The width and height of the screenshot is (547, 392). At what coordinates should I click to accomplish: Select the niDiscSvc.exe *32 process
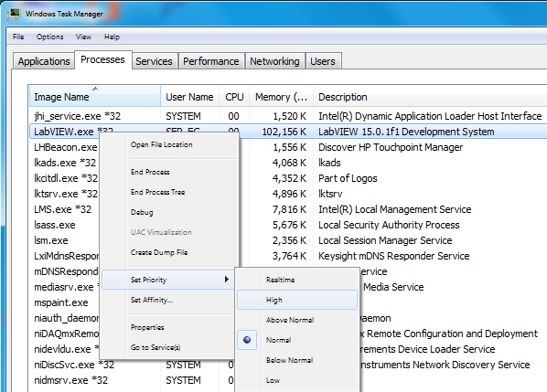74,365
